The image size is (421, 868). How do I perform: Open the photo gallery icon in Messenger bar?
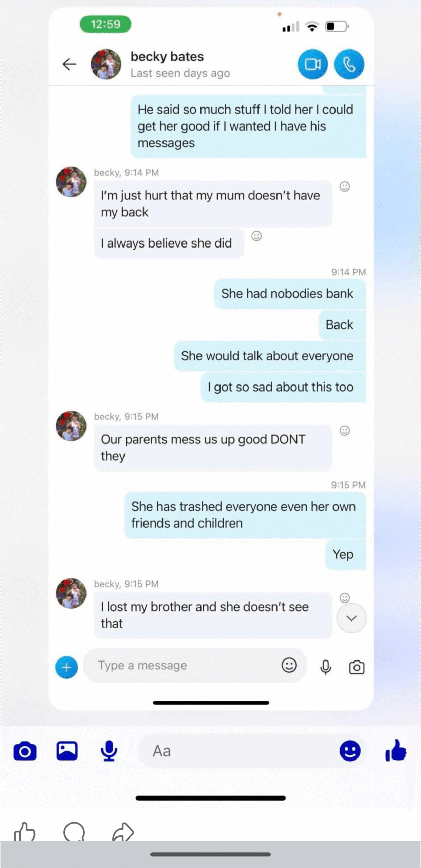67,751
